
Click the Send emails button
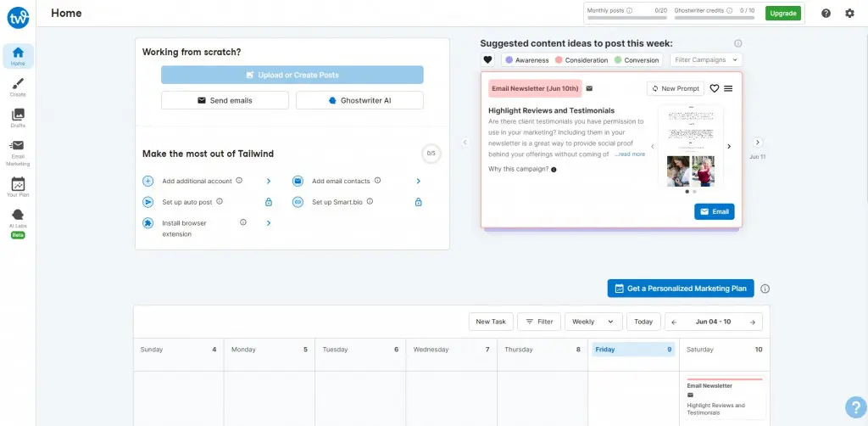225,100
